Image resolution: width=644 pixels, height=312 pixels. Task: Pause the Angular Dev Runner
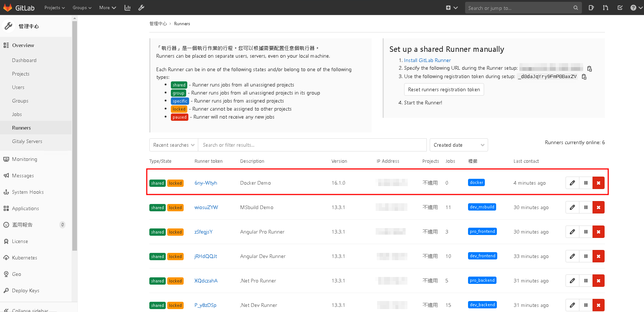pyautogui.click(x=586, y=256)
